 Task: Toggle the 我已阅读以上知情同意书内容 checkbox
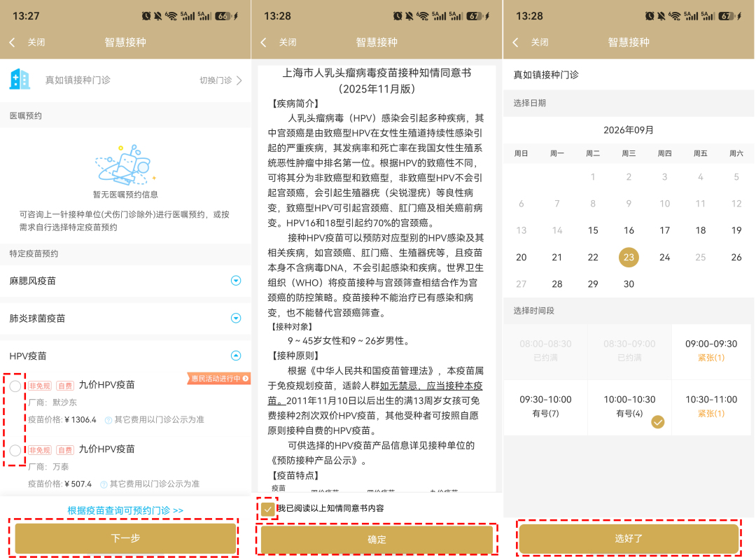pos(267,509)
